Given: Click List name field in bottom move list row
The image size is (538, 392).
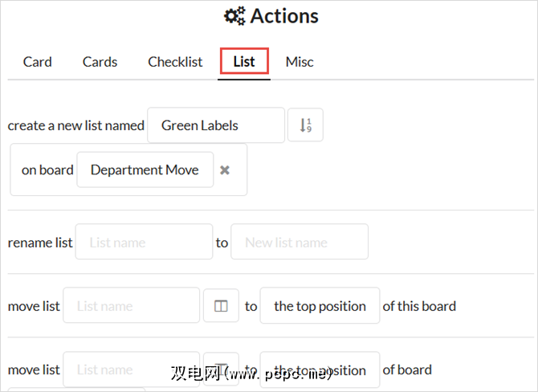Looking at the screenshot, I should coord(131,370).
